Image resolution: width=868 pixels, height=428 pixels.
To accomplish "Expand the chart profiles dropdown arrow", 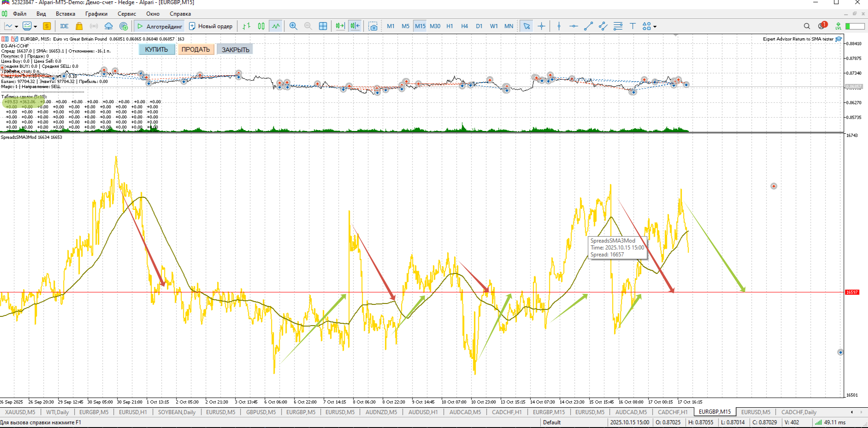I will click(x=35, y=27).
